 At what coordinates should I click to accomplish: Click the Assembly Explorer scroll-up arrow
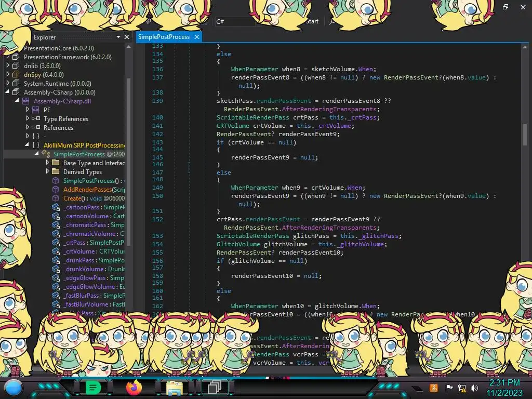pyautogui.click(x=129, y=47)
